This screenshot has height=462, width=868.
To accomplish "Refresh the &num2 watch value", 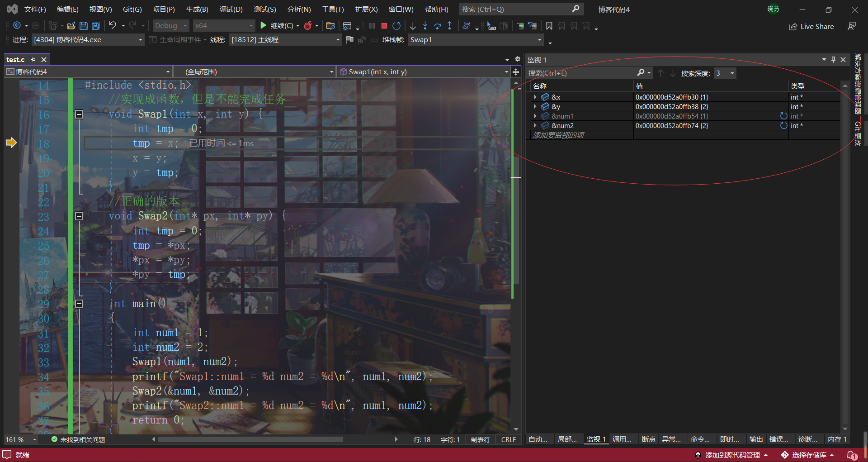I will click(783, 125).
